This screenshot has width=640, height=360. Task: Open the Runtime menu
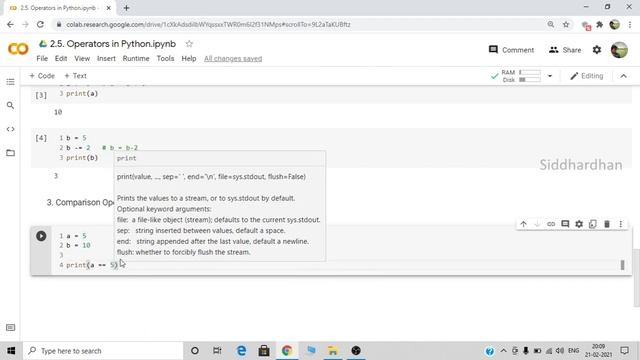click(136, 58)
